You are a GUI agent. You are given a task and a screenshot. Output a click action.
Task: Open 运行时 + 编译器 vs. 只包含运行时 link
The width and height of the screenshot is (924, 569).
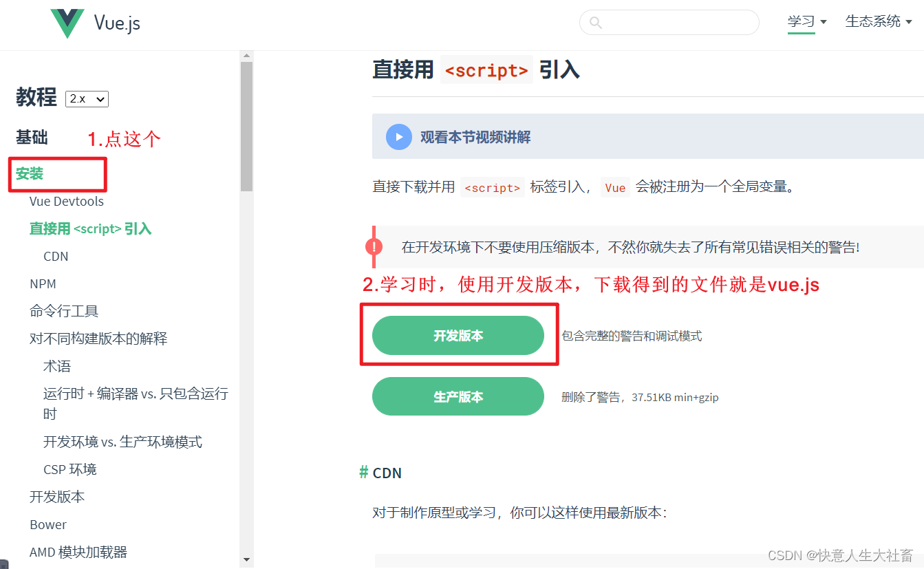[136, 404]
